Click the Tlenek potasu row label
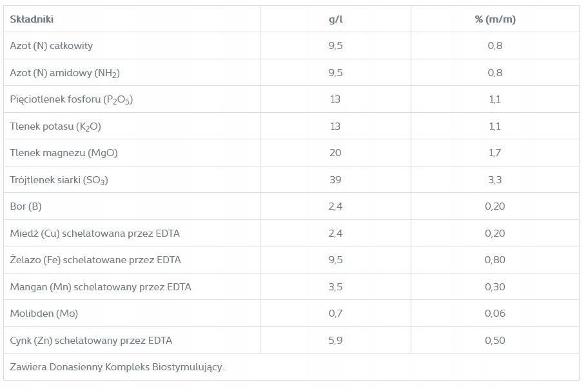This screenshot has width=588, height=389. (x=55, y=126)
